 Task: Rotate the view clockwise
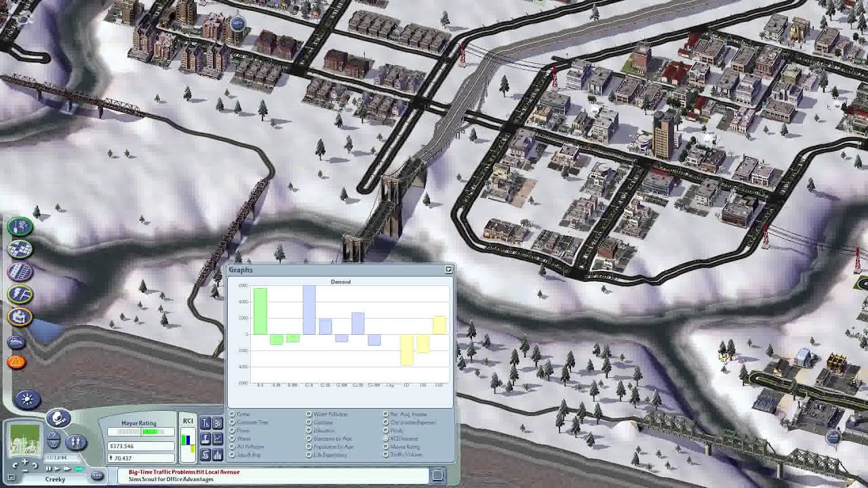tap(35, 465)
